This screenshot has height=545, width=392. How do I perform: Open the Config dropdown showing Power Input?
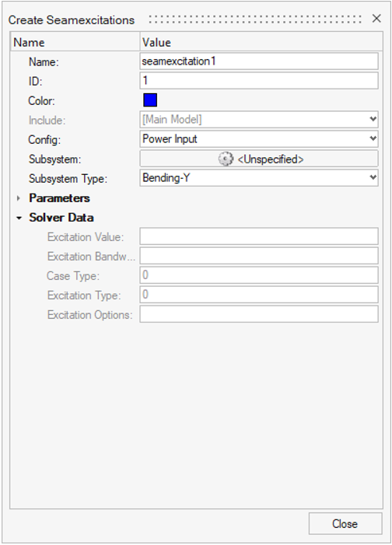coord(259,139)
